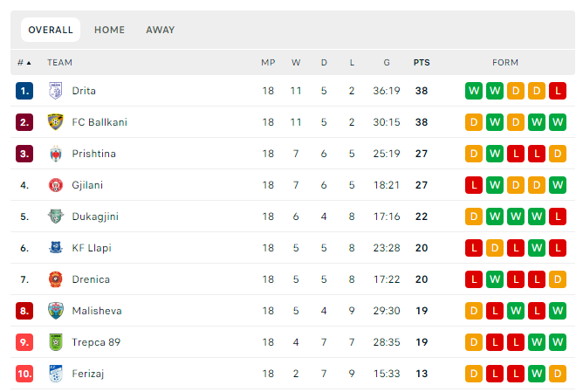Show the Overall standings tab
Image resolution: width=583 pixels, height=392 pixels.
[x=51, y=30]
